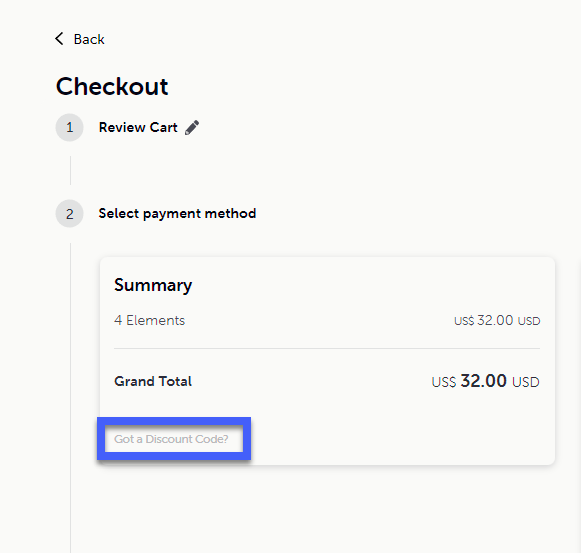Click the back chevron arrow icon
Screen dimensions: 581x553
(59, 39)
